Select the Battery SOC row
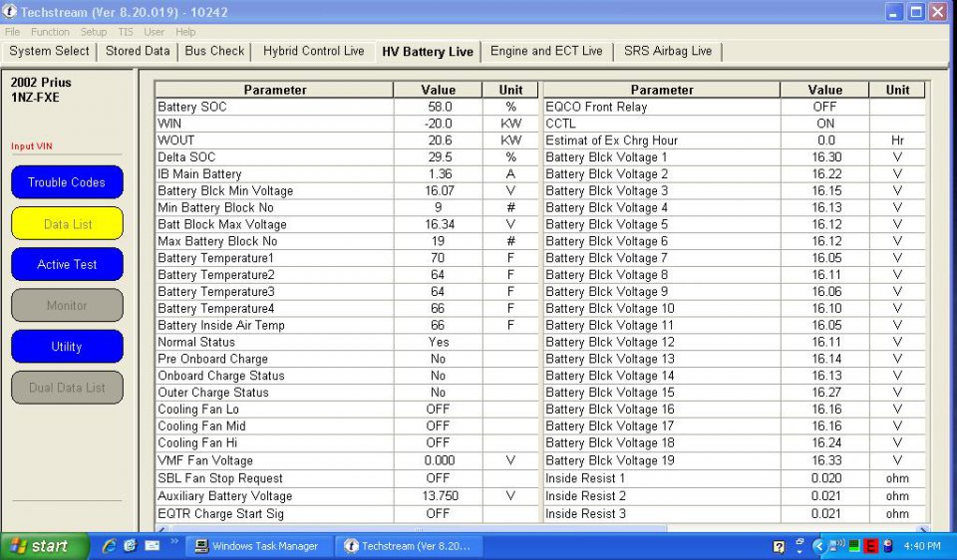 347,107
